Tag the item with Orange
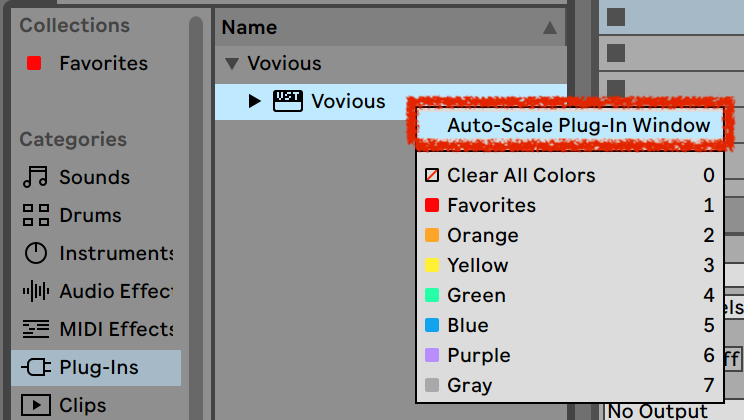 pos(482,235)
